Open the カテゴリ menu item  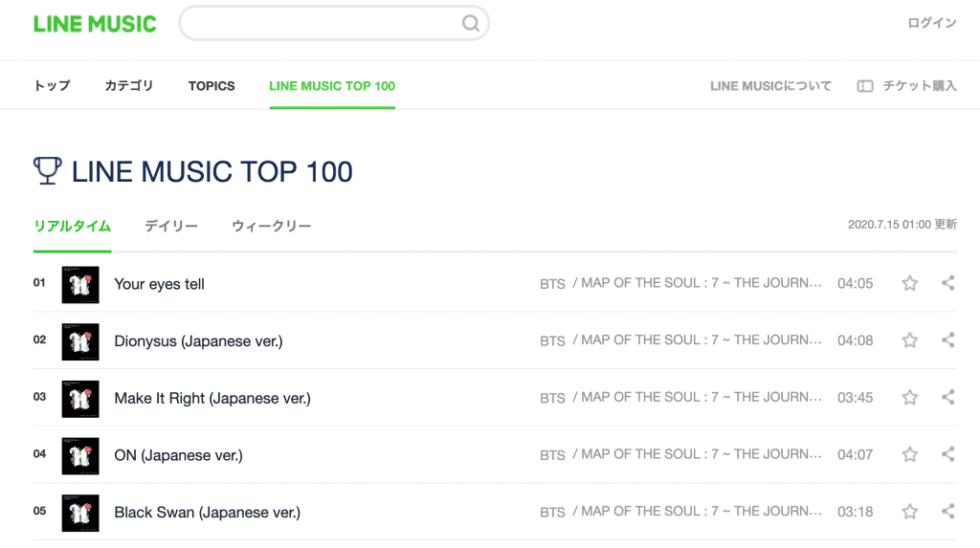(129, 86)
